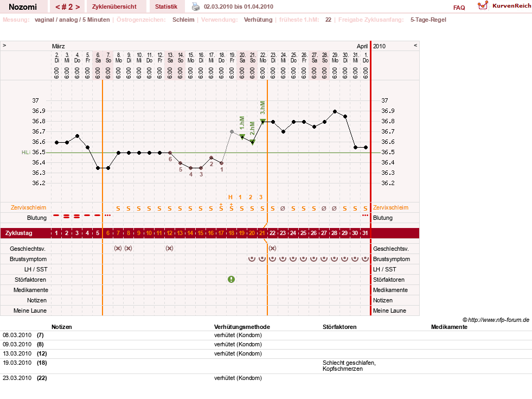Click the HLi baseline label at 36.5

26,153
